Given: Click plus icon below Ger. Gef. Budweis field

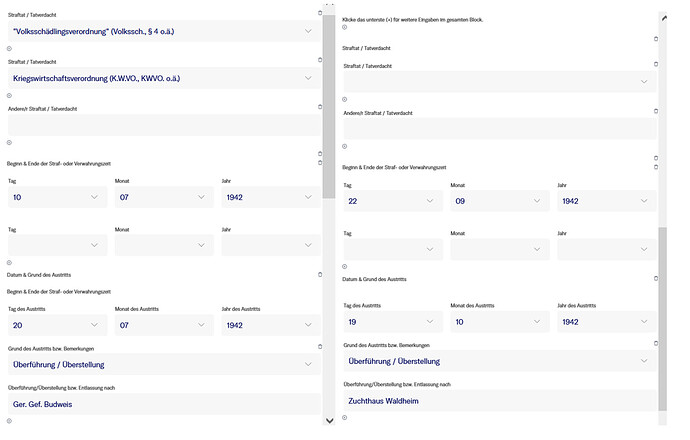Looking at the screenshot, I should pos(10,423).
